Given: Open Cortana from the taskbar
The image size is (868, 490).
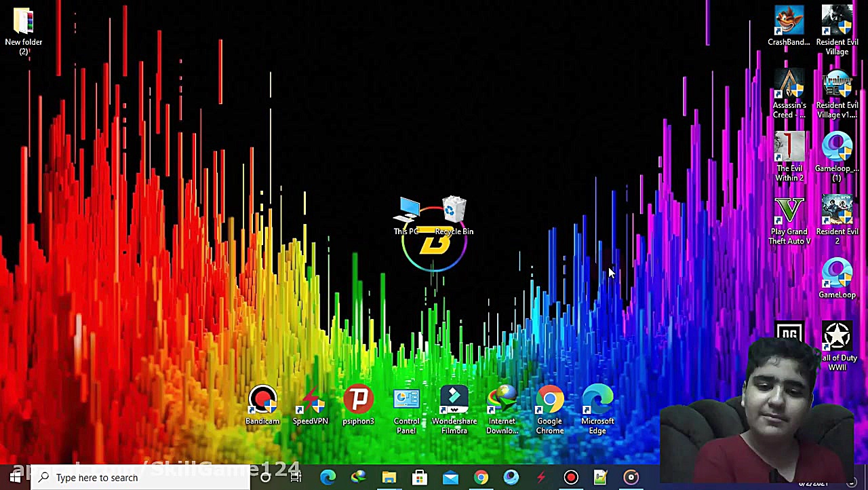Looking at the screenshot, I should [266, 478].
